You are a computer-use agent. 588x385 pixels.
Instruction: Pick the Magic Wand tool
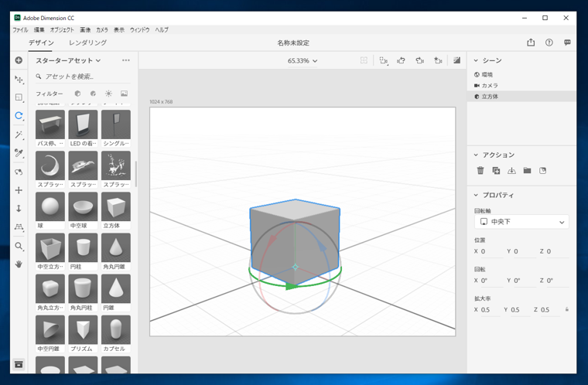click(x=19, y=135)
